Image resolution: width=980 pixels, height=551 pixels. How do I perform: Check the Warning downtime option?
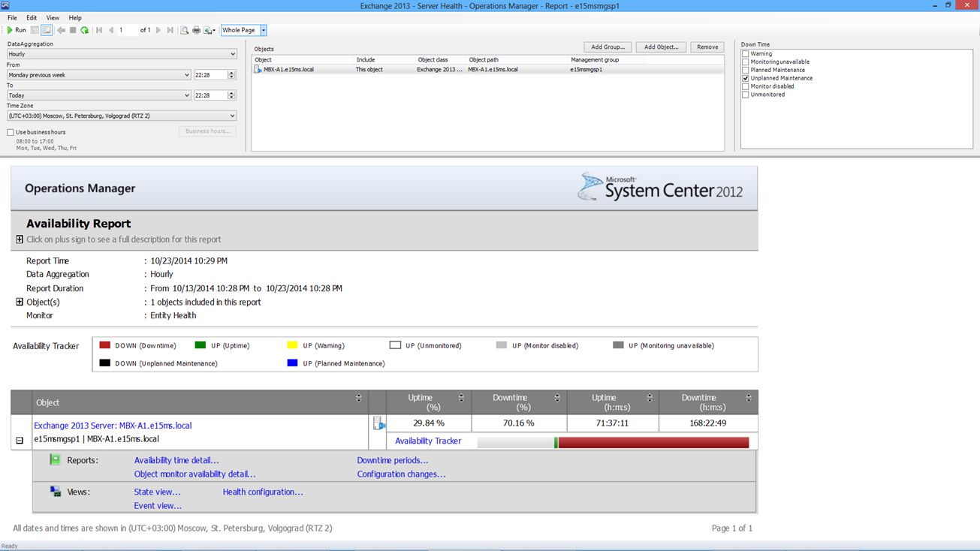pos(746,54)
